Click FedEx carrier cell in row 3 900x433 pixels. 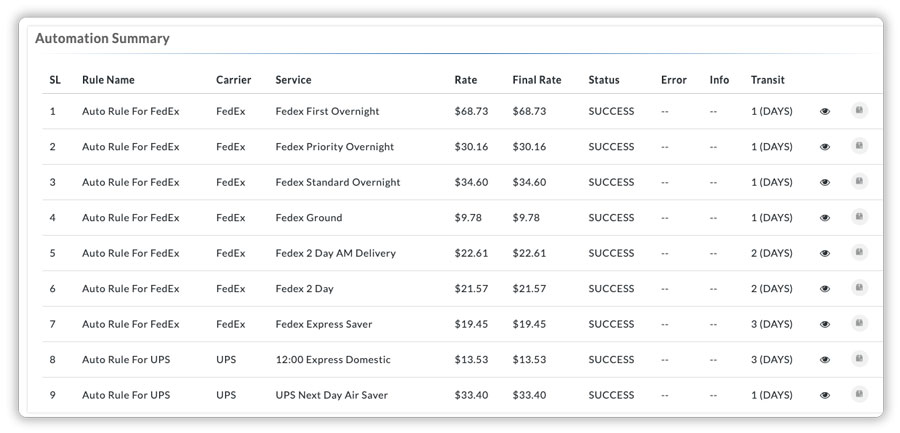(231, 183)
